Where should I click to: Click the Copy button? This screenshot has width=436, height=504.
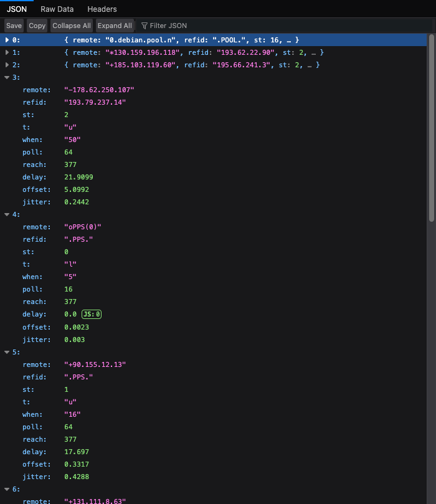(37, 26)
